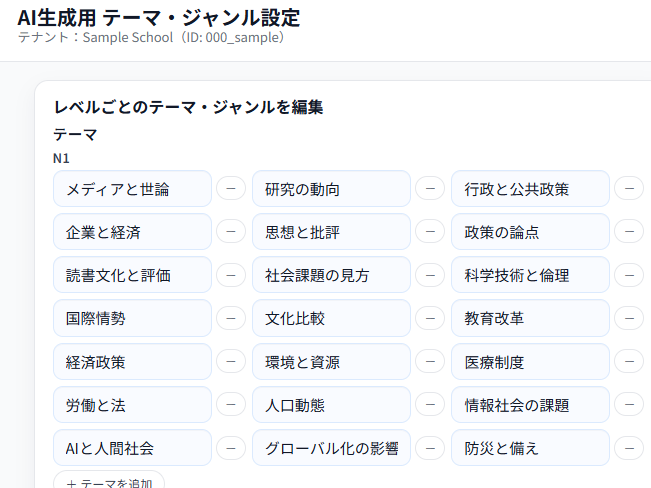This screenshot has height=488, width=651.
Task: Click minus icon beside 文化比較
Action: [430, 318]
